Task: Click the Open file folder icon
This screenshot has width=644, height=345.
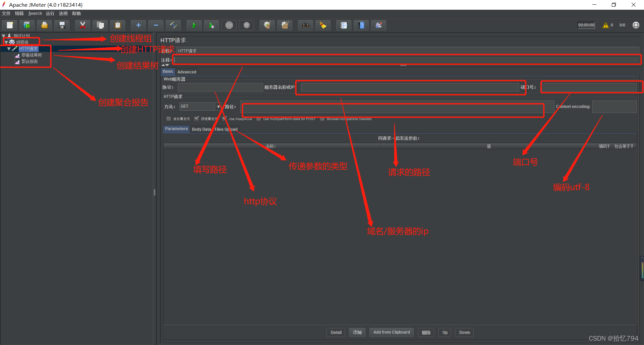Action: pyautogui.click(x=44, y=25)
